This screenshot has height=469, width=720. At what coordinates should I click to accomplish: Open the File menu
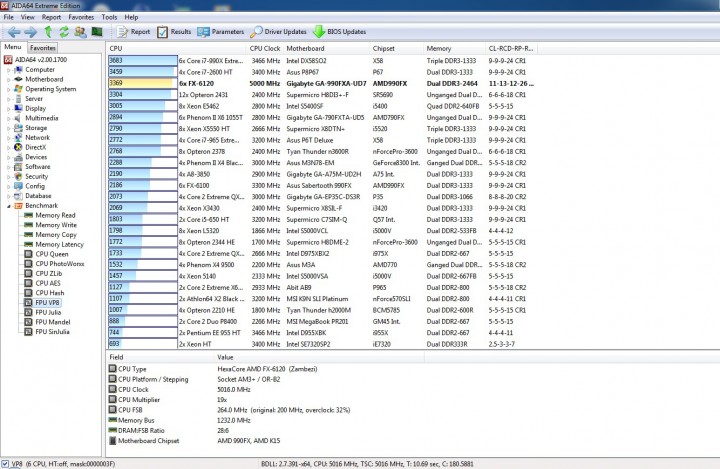tap(8, 17)
